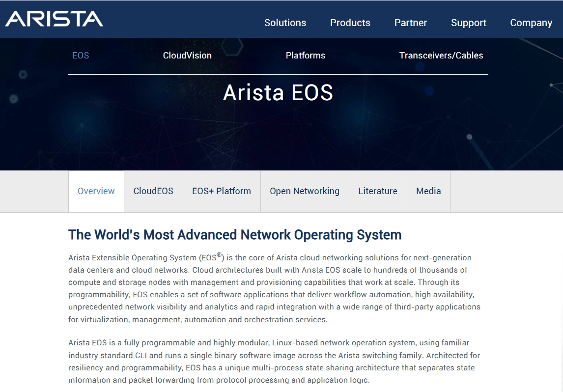Switch to the CloudEOS tab

(153, 191)
